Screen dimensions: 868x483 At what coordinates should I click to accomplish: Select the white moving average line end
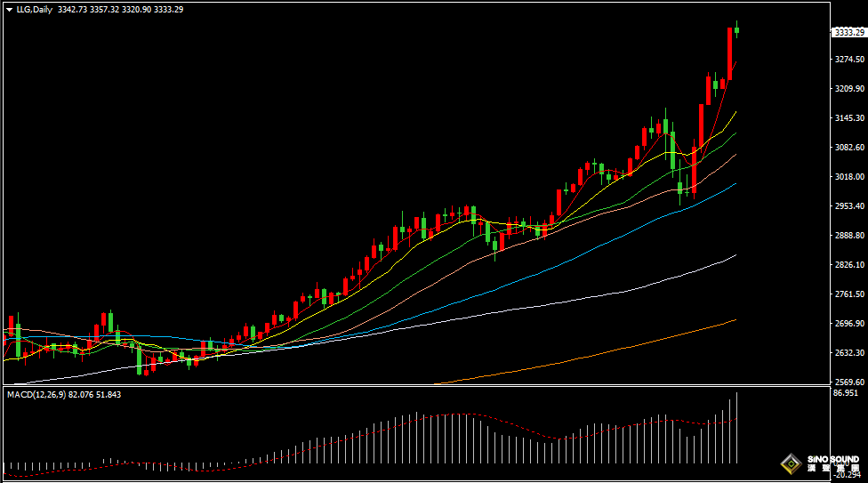[x=734, y=256]
